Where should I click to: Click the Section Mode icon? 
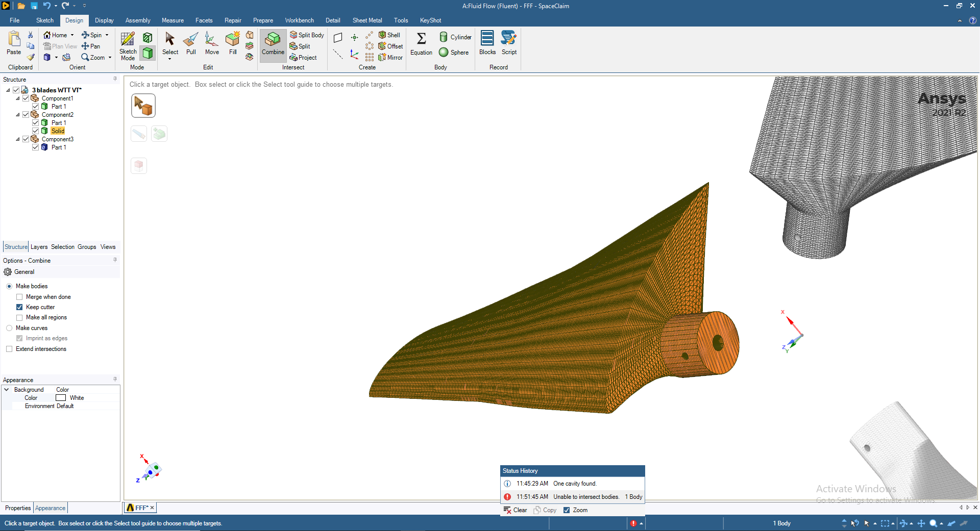click(148, 37)
